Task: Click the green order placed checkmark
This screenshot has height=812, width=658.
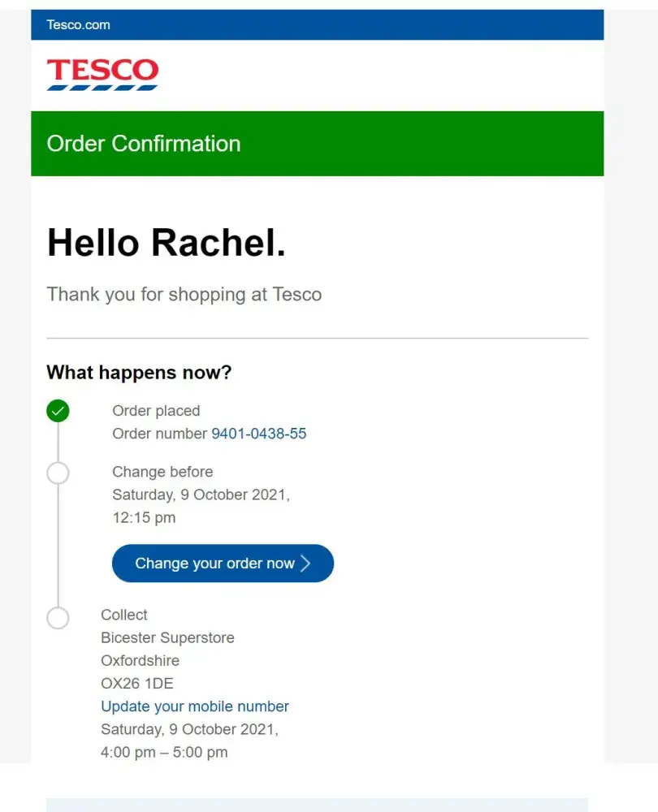Action: click(58, 411)
